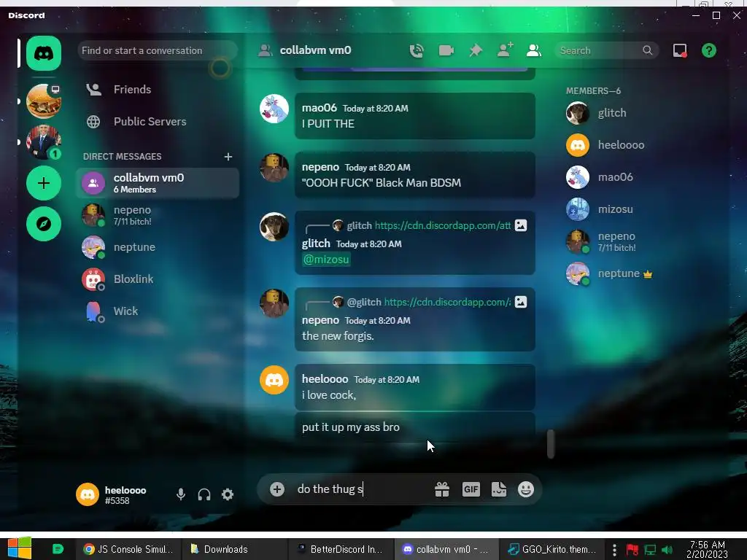
Task: Open the burger-icon server
Action: 43,101
